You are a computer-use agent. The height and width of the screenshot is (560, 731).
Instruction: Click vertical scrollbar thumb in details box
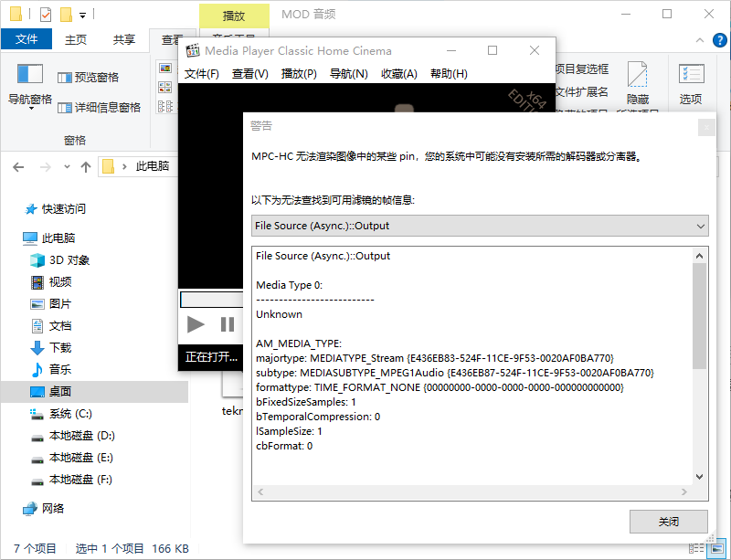[x=699, y=316]
